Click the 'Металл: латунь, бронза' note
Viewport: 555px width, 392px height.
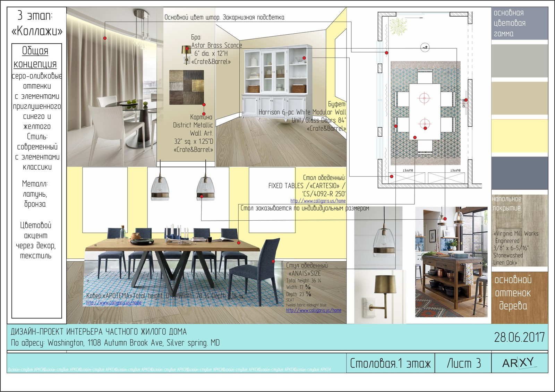[35, 194]
